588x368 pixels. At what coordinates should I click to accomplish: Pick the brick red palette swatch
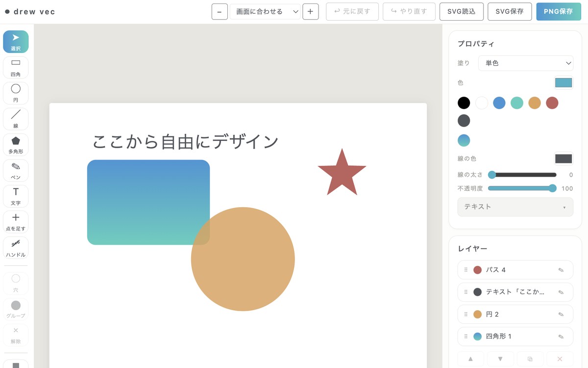[x=552, y=103]
